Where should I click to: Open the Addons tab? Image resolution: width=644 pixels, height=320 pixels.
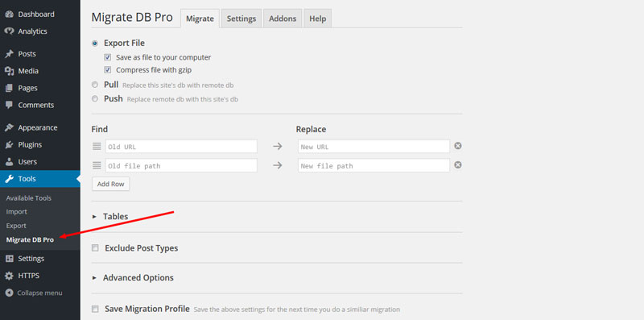pos(283,19)
